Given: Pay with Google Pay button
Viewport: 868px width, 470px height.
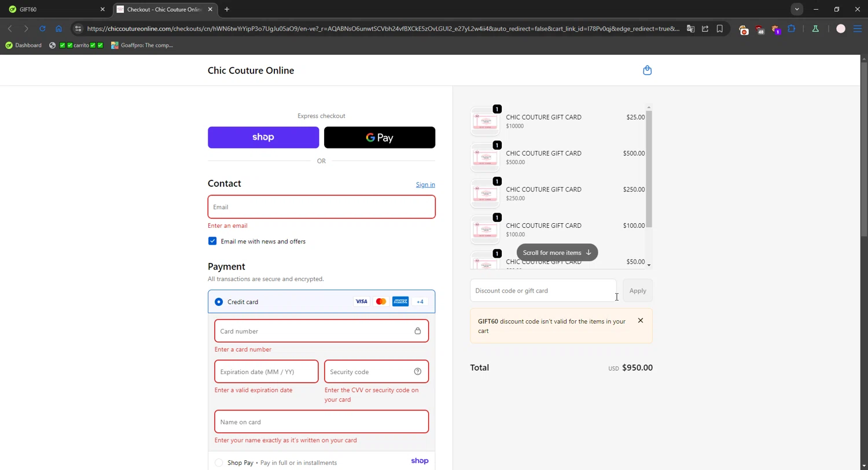Looking at the screenshot, I should 380,138.
